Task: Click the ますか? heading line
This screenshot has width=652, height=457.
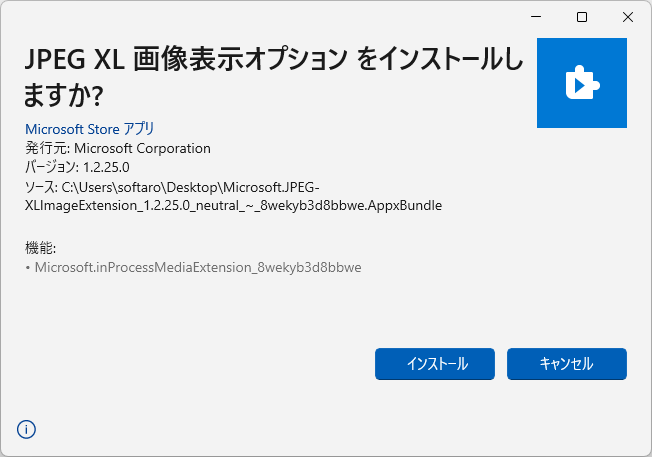Action: (x=63, y=95)
